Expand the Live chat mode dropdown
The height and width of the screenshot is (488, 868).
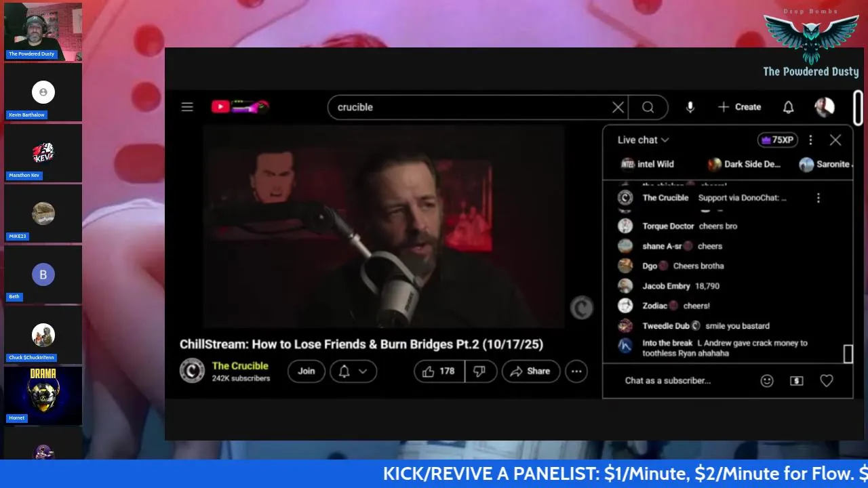pyautogui.click(x=643, y=140)
